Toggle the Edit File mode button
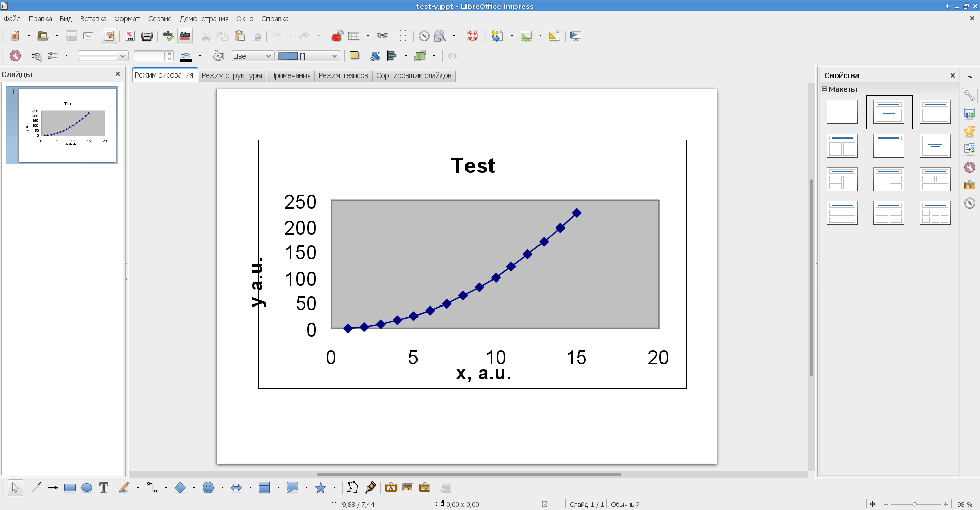 pyautogui.click(x=109, y=36)
